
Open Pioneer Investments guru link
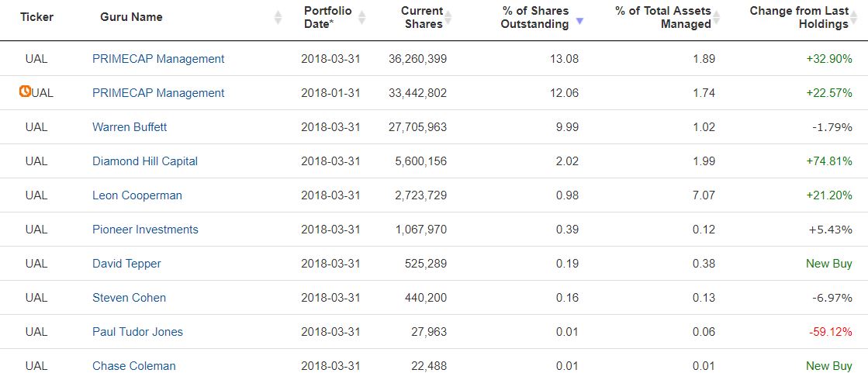pos(145,230)
